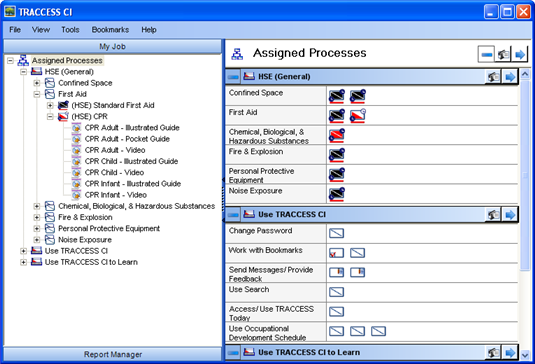Open second Send Messages/Provide Feedback task icon
This screenshot has width=535, height=364.
point(358,272)
